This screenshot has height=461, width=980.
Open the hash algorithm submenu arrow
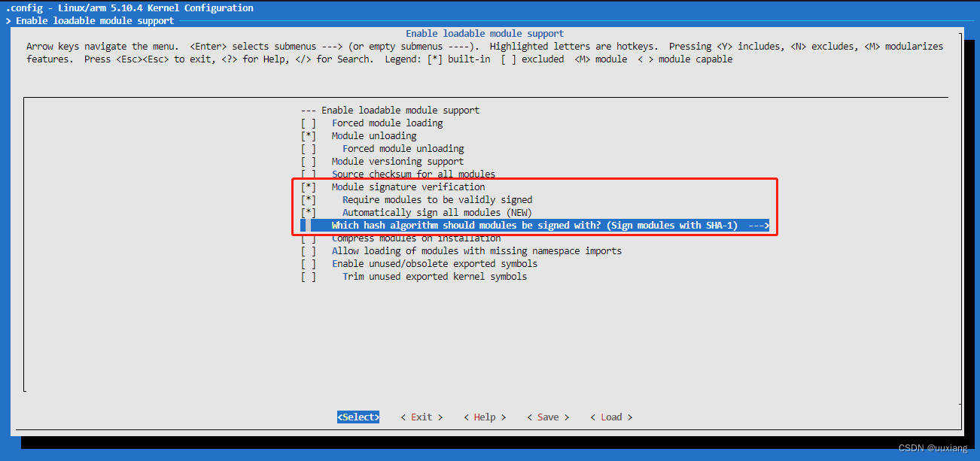[759, 226]
